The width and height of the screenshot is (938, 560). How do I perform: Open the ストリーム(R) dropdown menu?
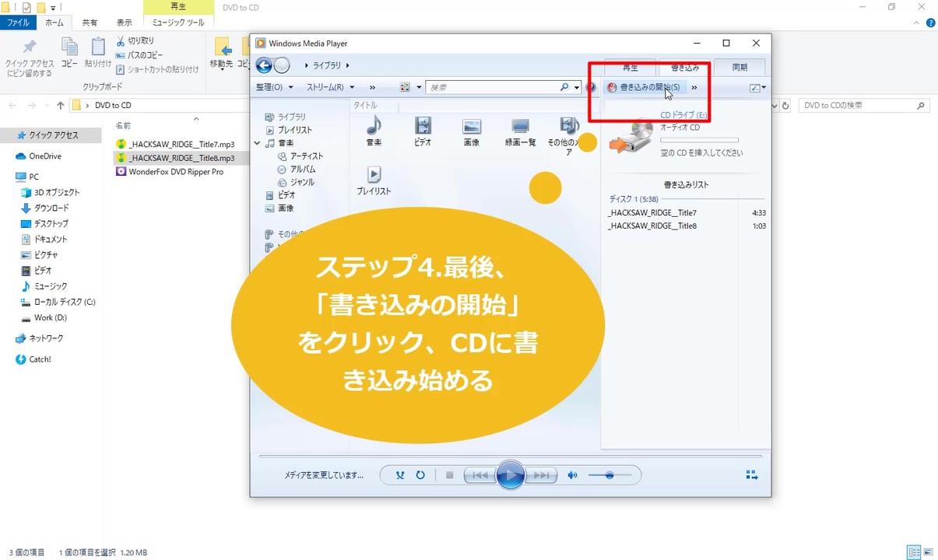tap(330, 87)
